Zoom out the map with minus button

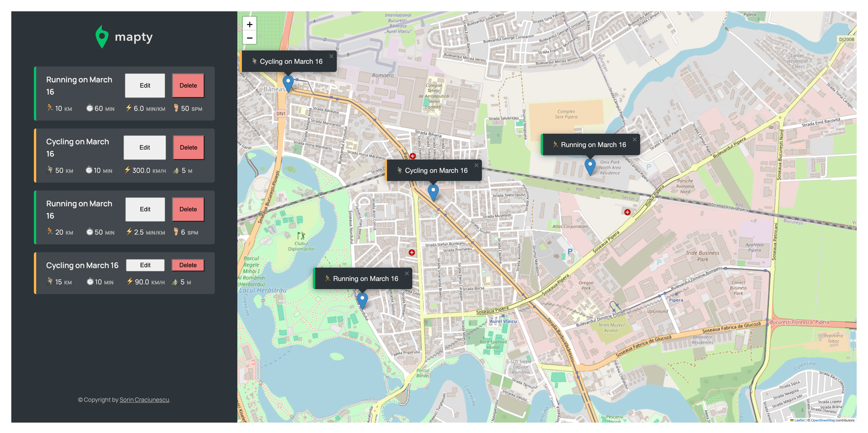pyautogui.click(x=250, y=38)
